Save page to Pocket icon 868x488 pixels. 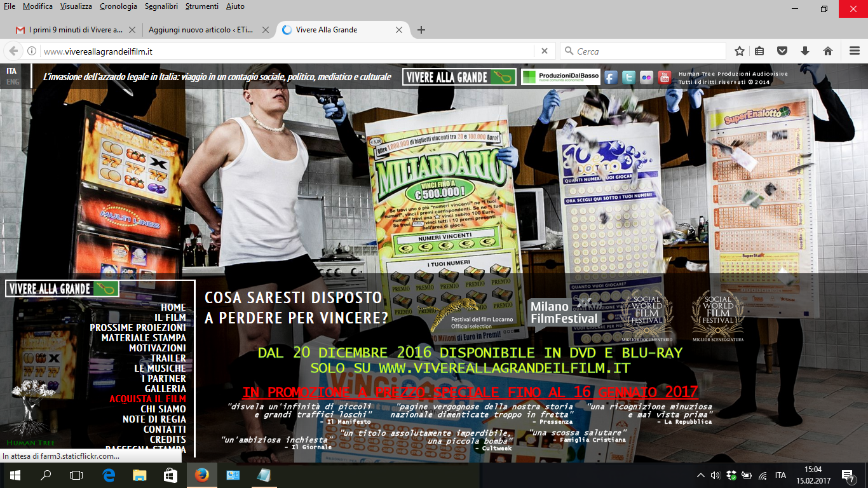782,51
